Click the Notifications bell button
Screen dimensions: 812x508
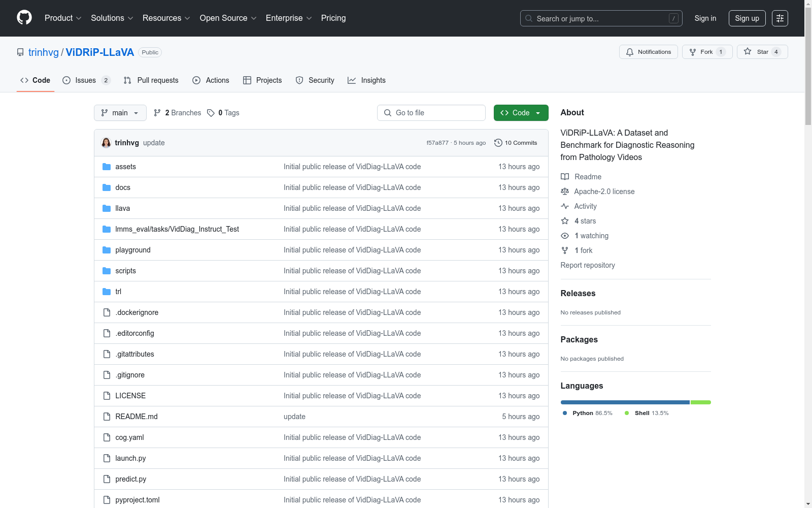click(649, 52)
